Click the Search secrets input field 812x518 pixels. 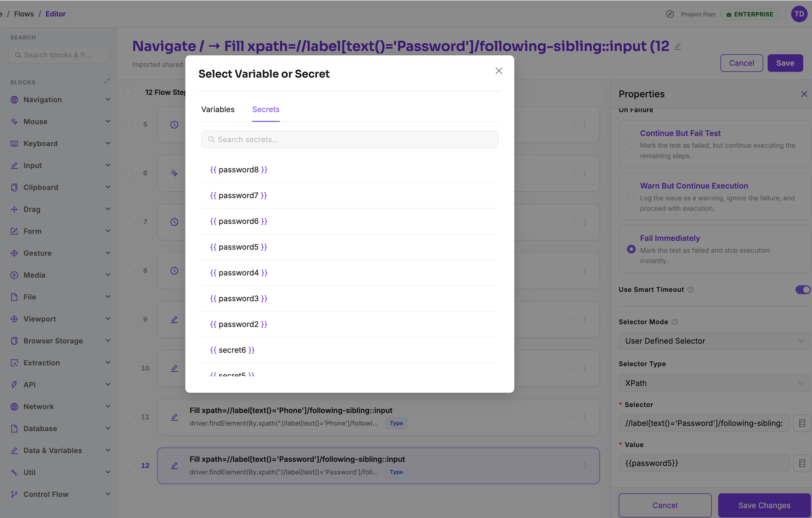(349, 140)
